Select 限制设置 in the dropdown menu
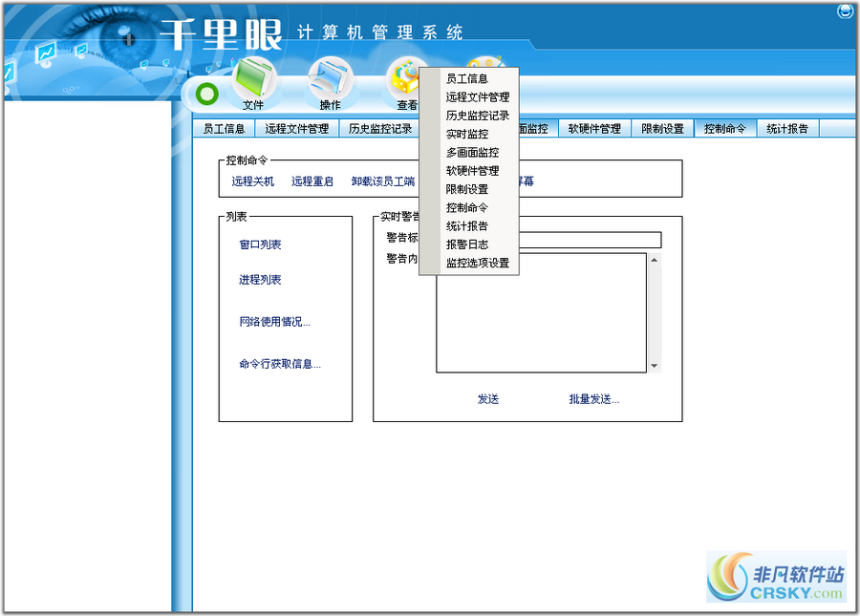 tap(468, 189)
